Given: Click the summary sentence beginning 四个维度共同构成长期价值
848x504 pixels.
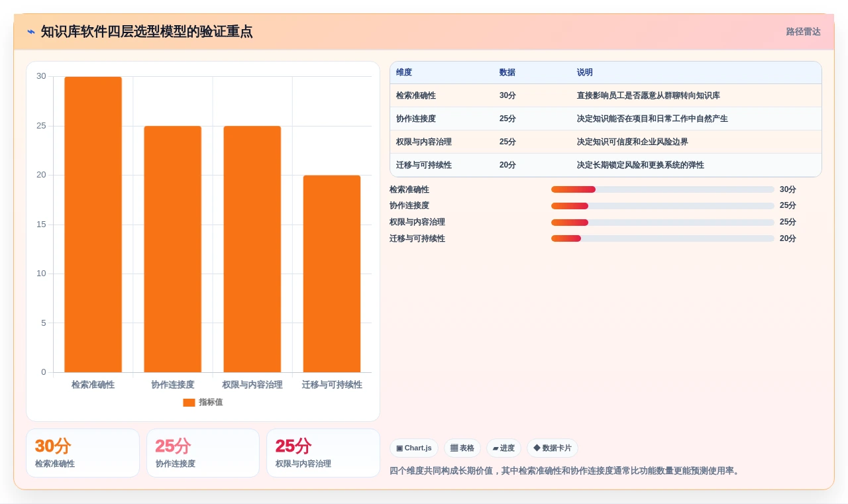Looking at the screenshot, I should pos(566,472).
